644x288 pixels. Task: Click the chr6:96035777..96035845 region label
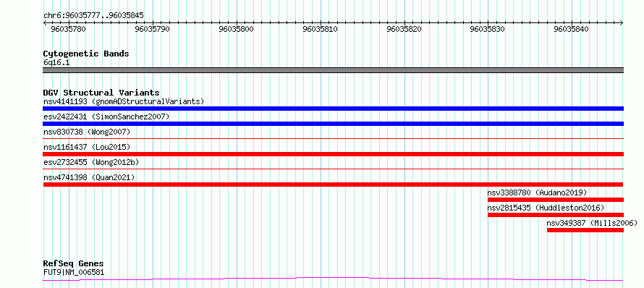click(93, 16)
